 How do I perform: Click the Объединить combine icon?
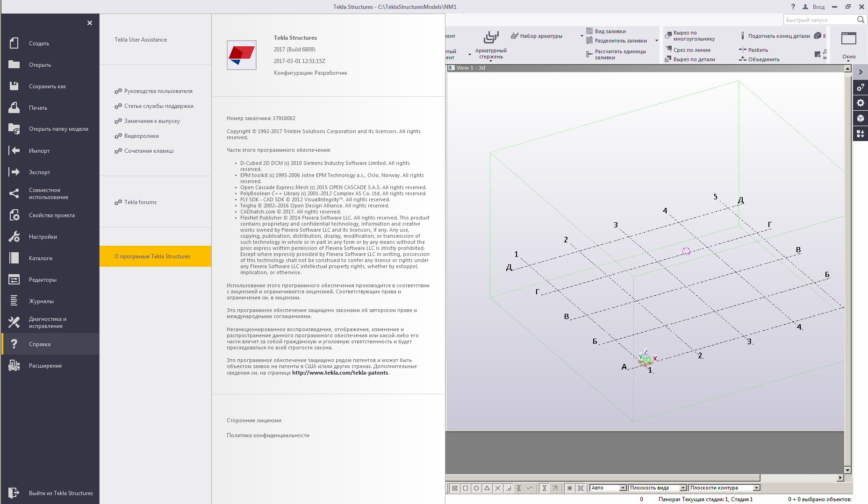coord(742,59)
